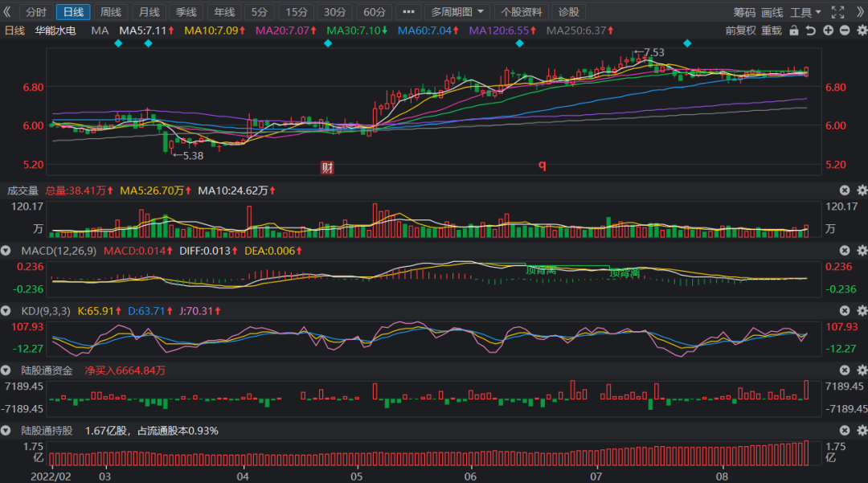Image resolution: width=868 pixels, height=483 pixels.
Task: Open settings for the MACD panel
Action: [862, 251]
